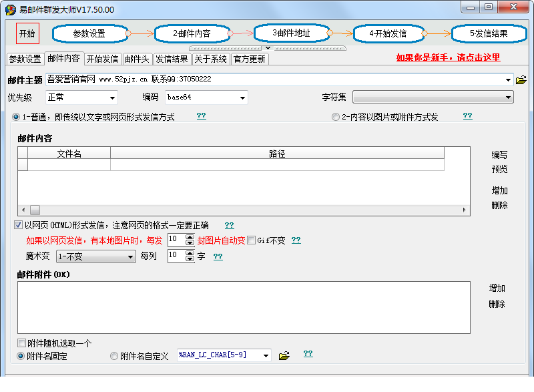Click 编写 to compose email content

click(x=499, y=155)
